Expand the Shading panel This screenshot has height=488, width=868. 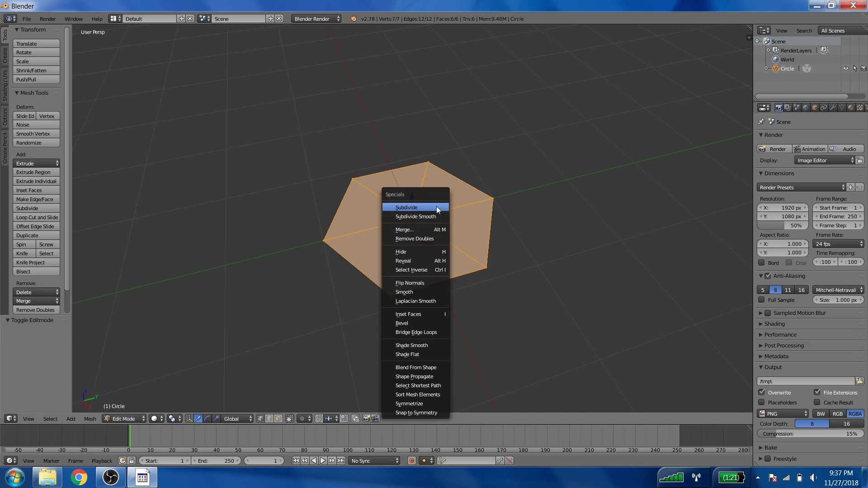774,324
